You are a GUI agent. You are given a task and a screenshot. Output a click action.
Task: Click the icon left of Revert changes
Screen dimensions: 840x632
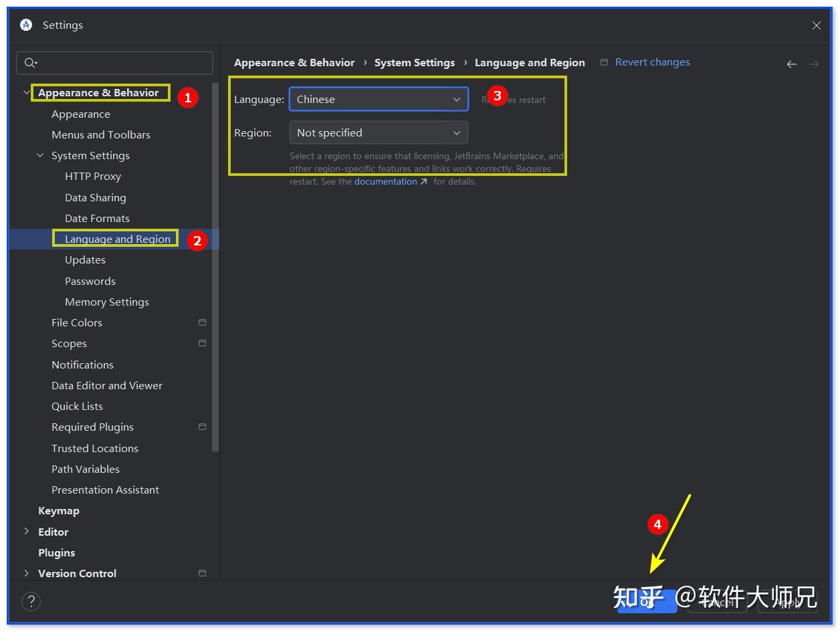point(604,62)
